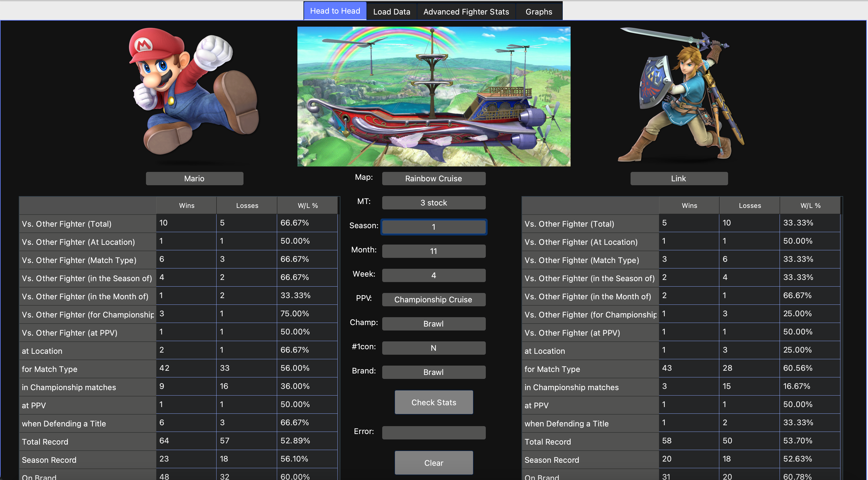
Task: Switch to the Load Data tab
Action: (392, 12)
